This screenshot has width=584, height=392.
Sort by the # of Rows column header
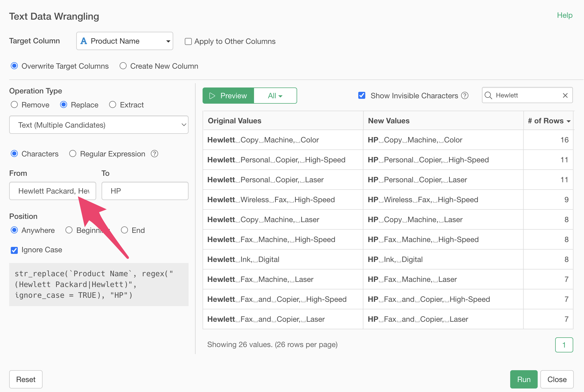[549, 121]
